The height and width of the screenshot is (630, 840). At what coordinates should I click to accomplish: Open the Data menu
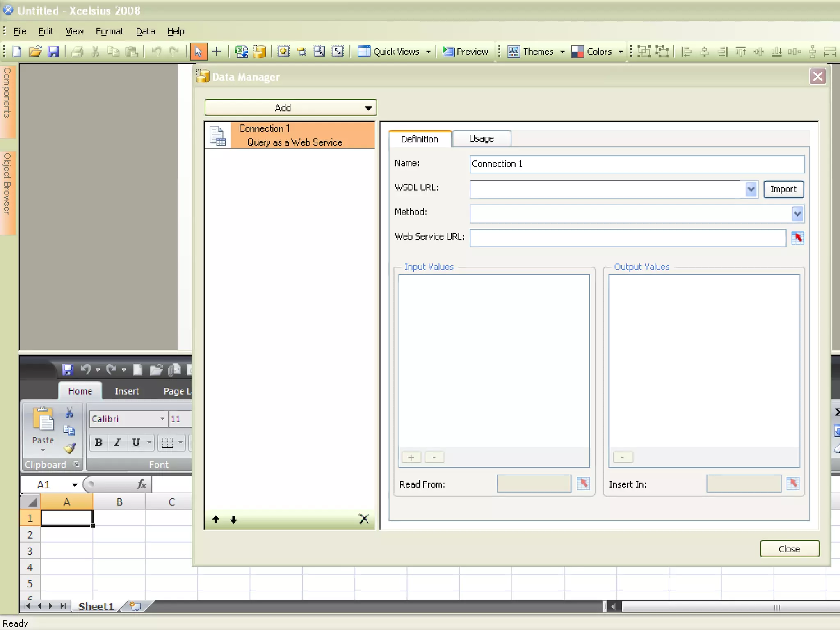145,31
